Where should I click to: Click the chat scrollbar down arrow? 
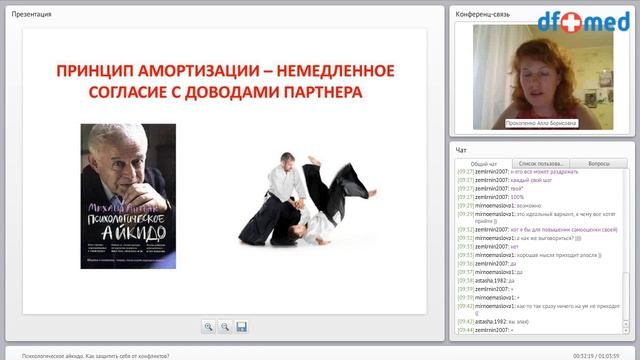[626, 331]
